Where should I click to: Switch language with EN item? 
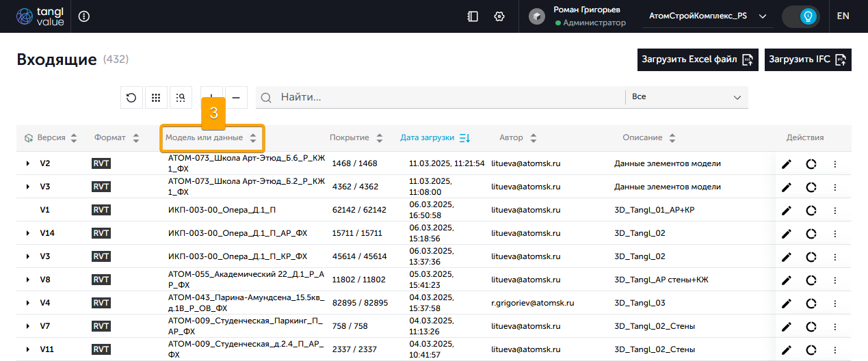click(843, 16)
